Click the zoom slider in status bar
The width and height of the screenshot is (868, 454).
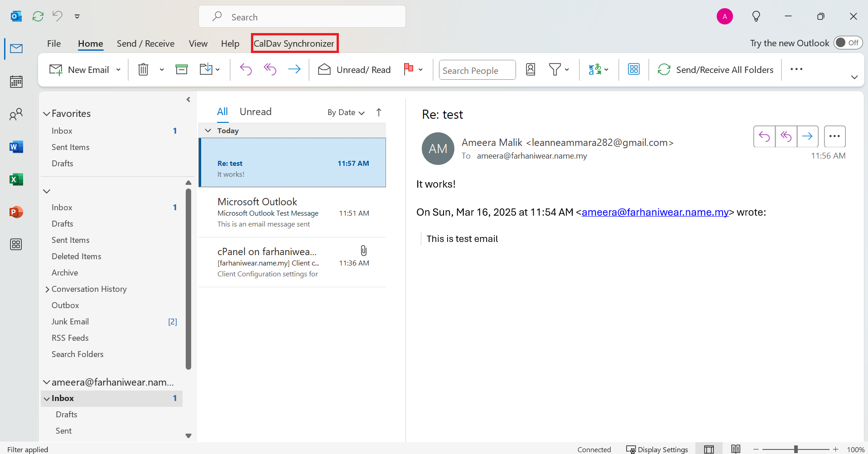(796, 449)
